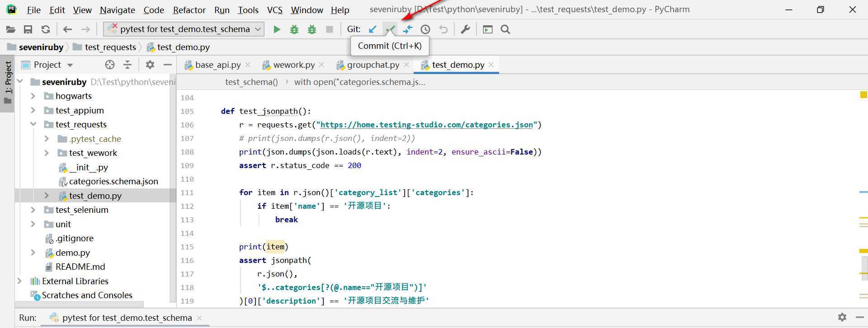The image size is (868, 328).
Task: Navigate forward with the right arrow icon
Action: click(85, 29)
